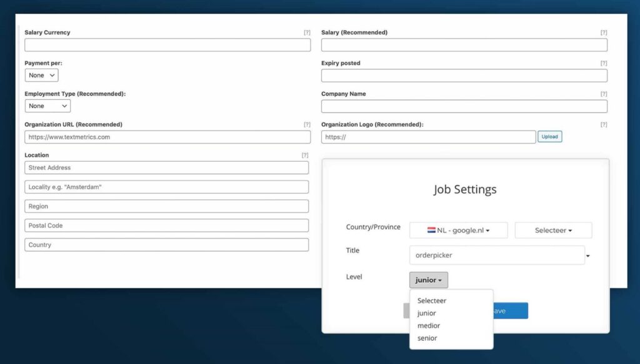Open help icon for Organization Logo
The width and height of the screenshot is (640, 364).
pos(604,124)
